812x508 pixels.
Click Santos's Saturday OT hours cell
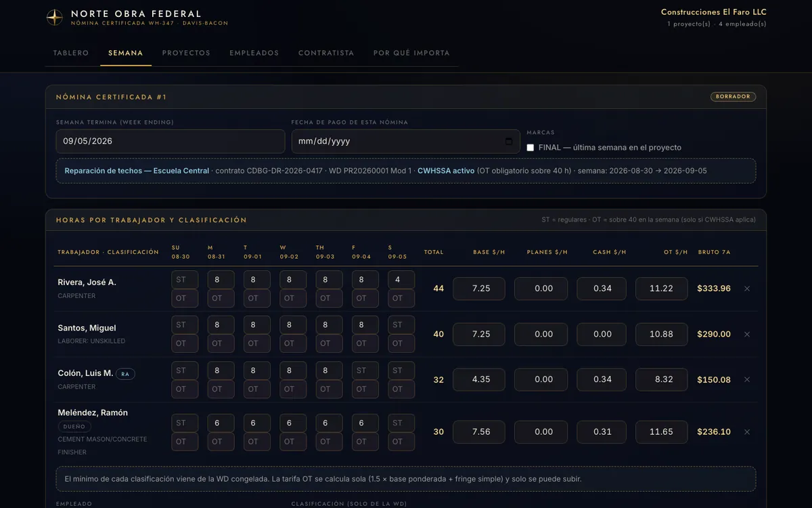pos(401,343)
